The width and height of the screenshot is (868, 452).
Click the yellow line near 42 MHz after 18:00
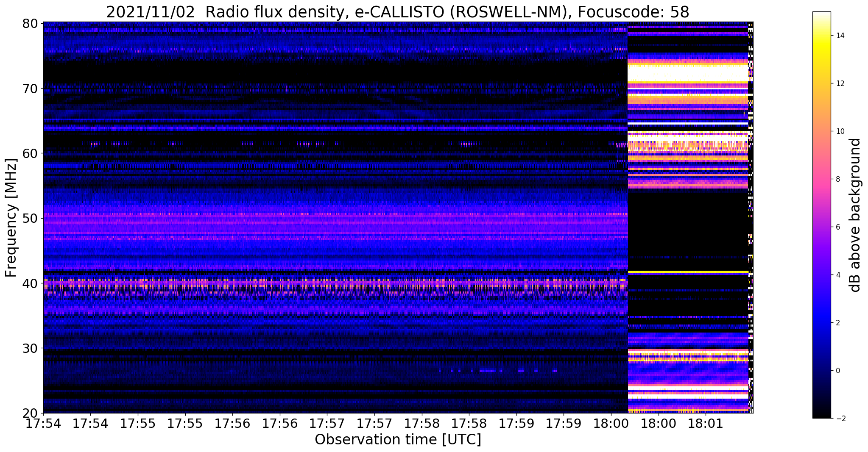688,272
